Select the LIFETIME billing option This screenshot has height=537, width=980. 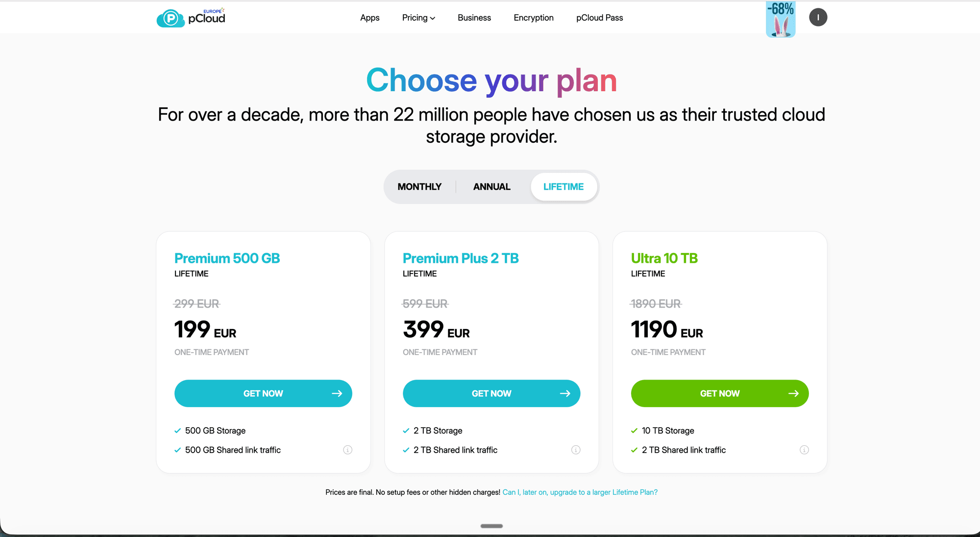(563, 187)
